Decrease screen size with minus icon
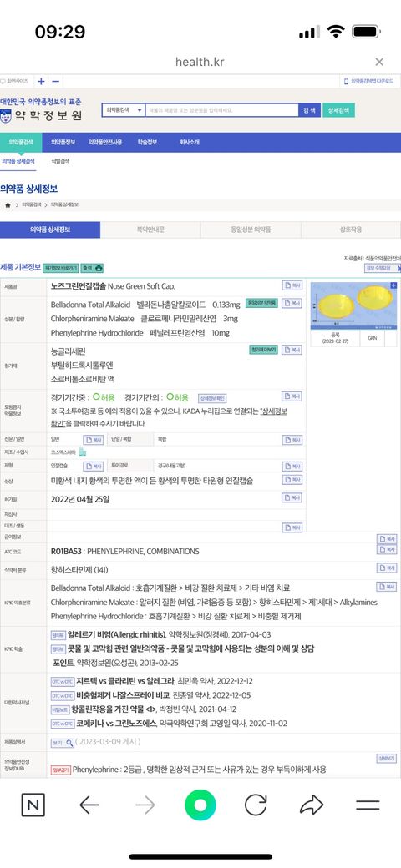The height and width of the screenshot is (868, 401). (x=55, y=82)
